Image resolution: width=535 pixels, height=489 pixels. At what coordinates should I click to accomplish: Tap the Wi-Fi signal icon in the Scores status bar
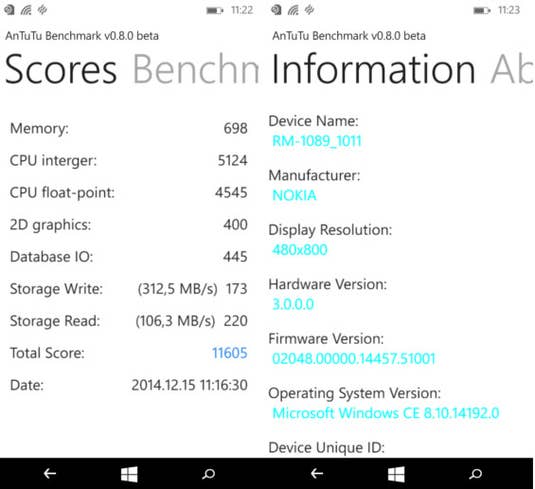(x=26, y=10)
